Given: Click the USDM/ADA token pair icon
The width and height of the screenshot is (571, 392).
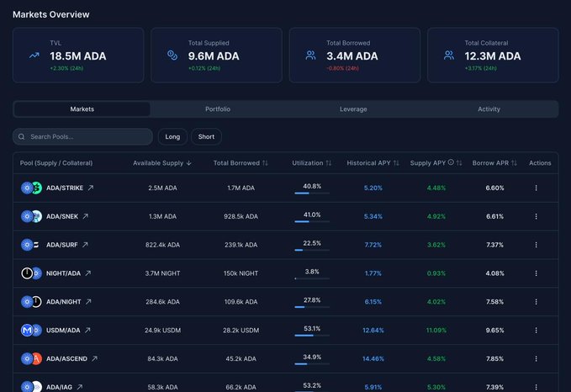Looking at the screenshot, I should [x=31, y=330].
